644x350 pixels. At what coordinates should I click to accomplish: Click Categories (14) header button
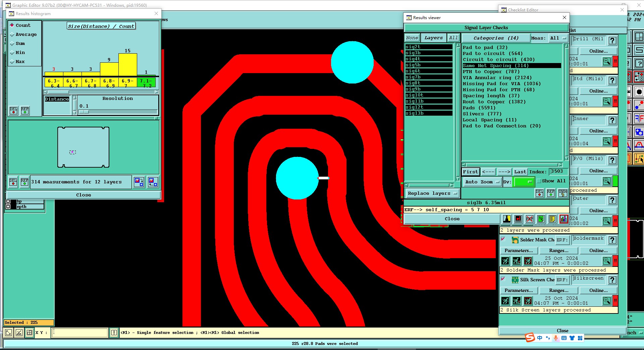point(496,38)
